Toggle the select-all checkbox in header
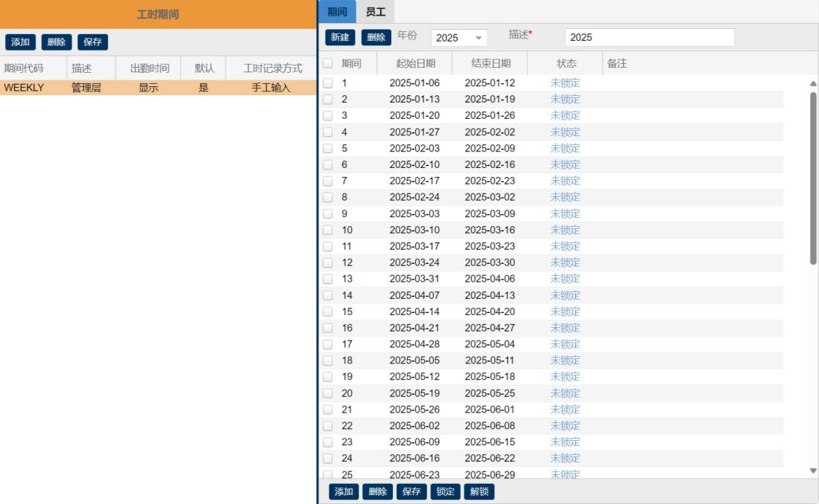Viewport: 819px width, 504px height. [328, 64]
